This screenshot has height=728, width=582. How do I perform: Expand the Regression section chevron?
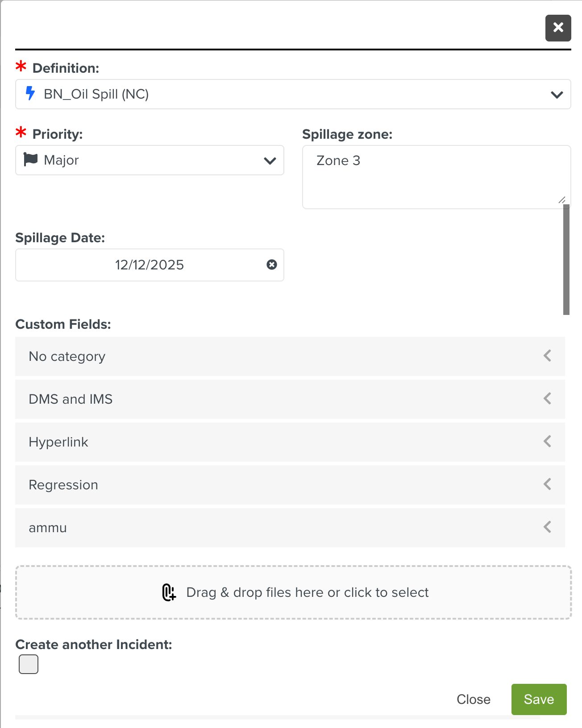coord(547,484)
